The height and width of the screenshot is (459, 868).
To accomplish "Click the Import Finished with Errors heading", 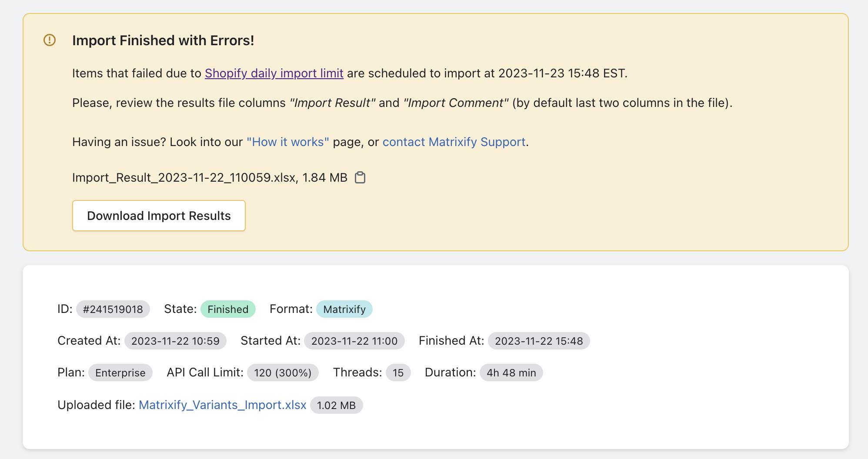I will [x=164, y=40].
